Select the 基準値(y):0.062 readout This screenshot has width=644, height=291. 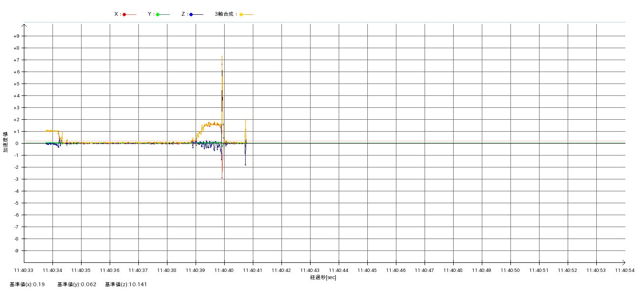click(x=77, y=285)
